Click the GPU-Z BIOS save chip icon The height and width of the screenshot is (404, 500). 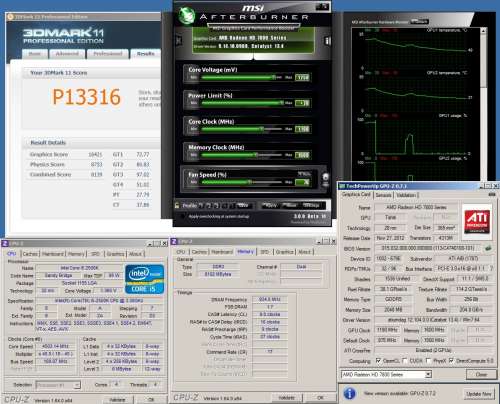click(x=488, y=248)
